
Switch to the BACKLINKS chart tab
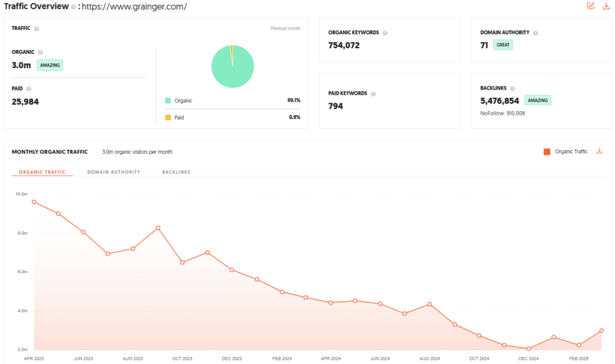pos(176,172)
